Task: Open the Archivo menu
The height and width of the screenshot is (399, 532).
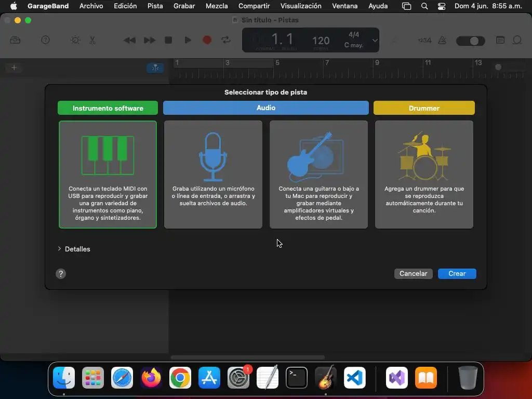Action: tap(91, 6)
